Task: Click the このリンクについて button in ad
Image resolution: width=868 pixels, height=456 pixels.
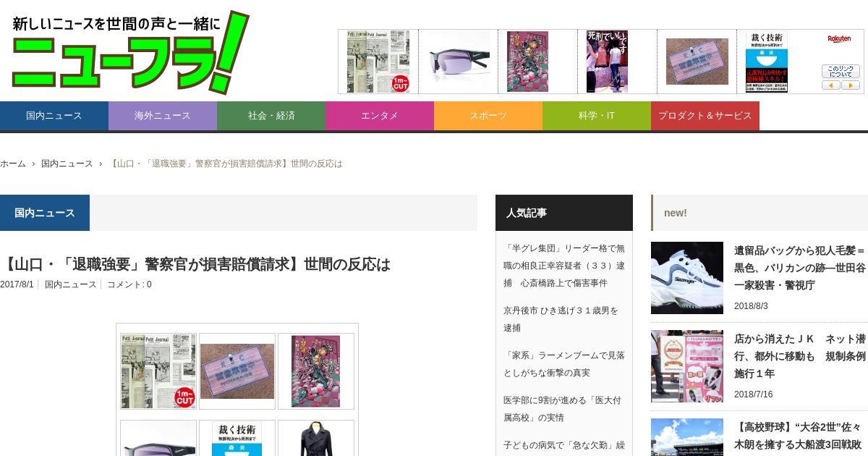Action: 841,72
